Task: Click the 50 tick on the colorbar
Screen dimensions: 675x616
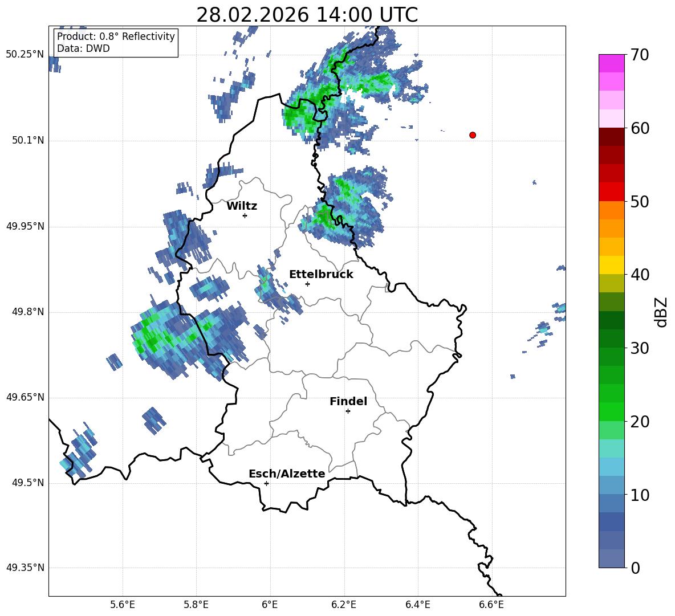Action: point(640,201)
